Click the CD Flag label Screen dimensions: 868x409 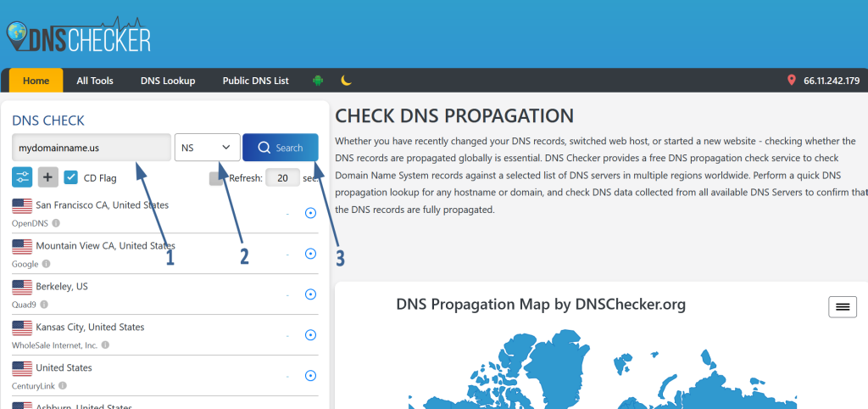pos(100,178)
